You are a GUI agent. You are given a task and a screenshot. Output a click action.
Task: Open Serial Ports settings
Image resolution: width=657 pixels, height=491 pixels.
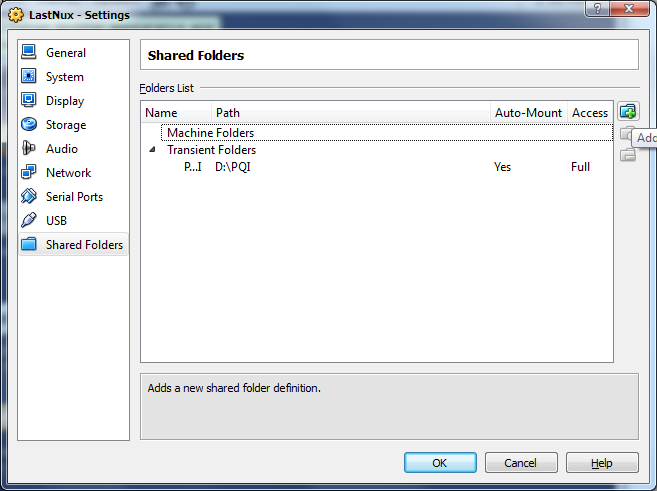(74, 197)
